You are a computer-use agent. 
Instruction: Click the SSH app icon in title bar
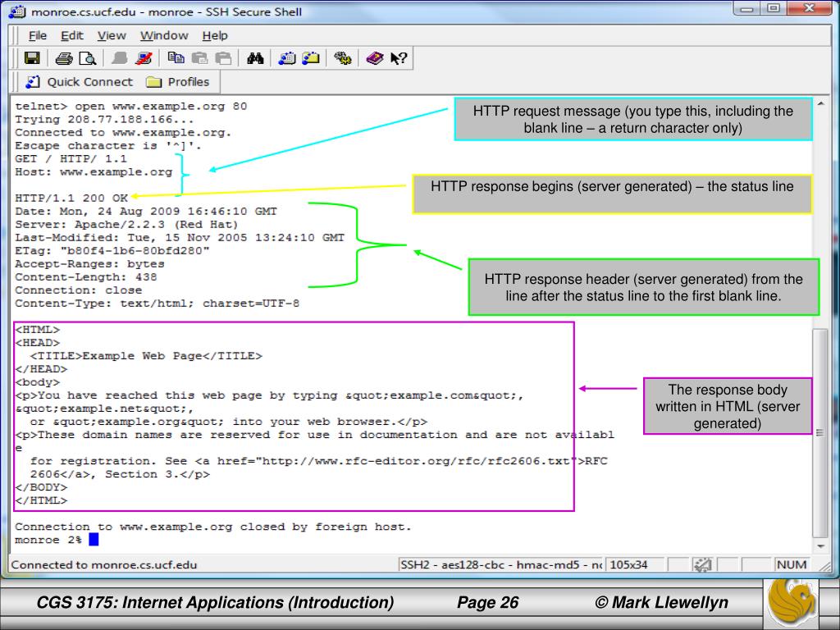click(18, 11)
